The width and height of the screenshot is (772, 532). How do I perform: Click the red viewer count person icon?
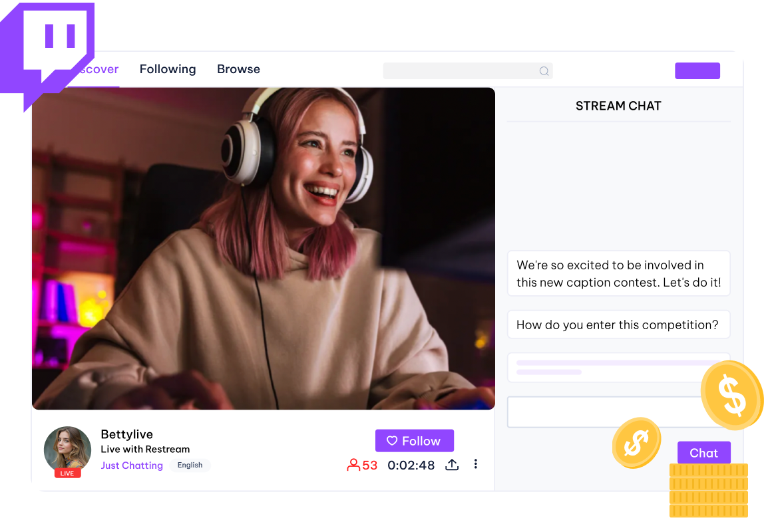(353, 465)
